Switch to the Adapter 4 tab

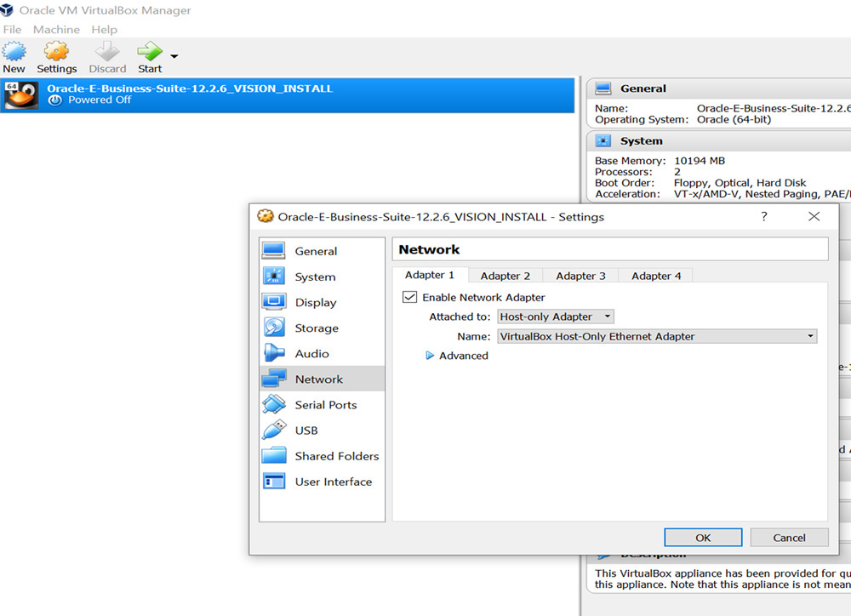656,276
